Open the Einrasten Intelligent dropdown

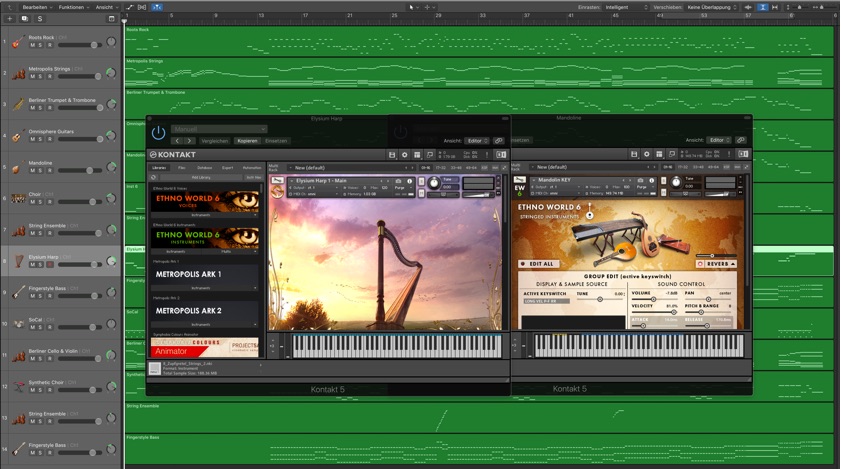[x=626, y=8]
